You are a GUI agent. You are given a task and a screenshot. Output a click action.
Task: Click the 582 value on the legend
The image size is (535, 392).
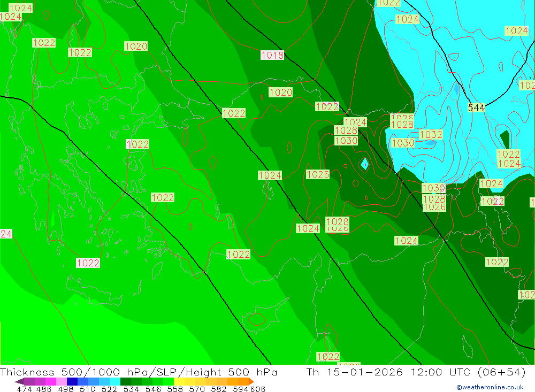click(x=218, y=389)
